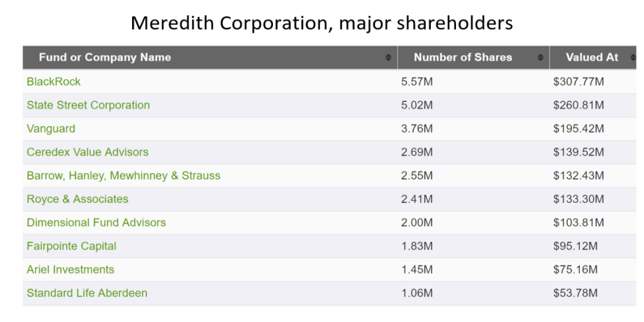This screenshot has height=322, width=644.
Task: Open Dimensional Fund Advisors link
Action: click(x=96, y=223)
